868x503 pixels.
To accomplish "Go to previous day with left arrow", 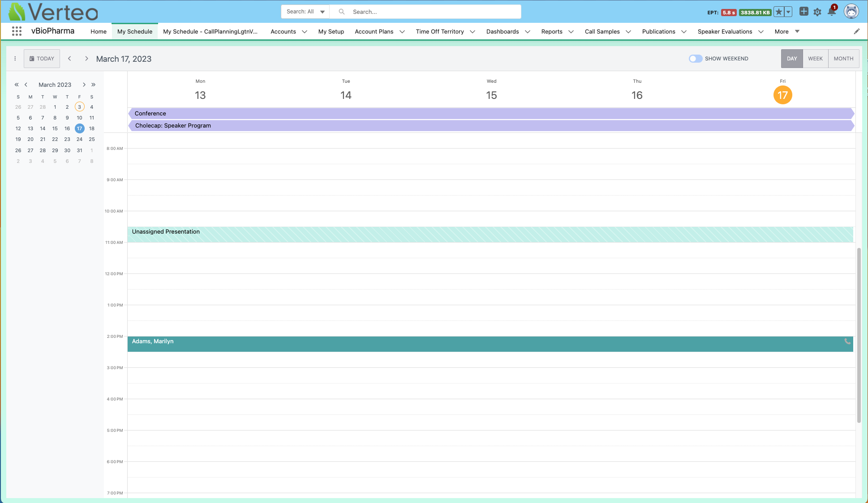I will [69, 59].
